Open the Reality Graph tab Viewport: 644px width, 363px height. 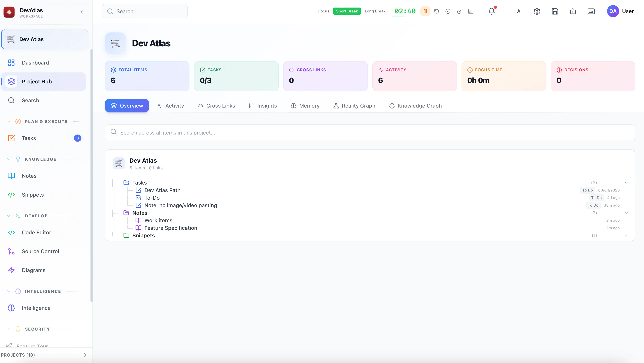point(354,106)
